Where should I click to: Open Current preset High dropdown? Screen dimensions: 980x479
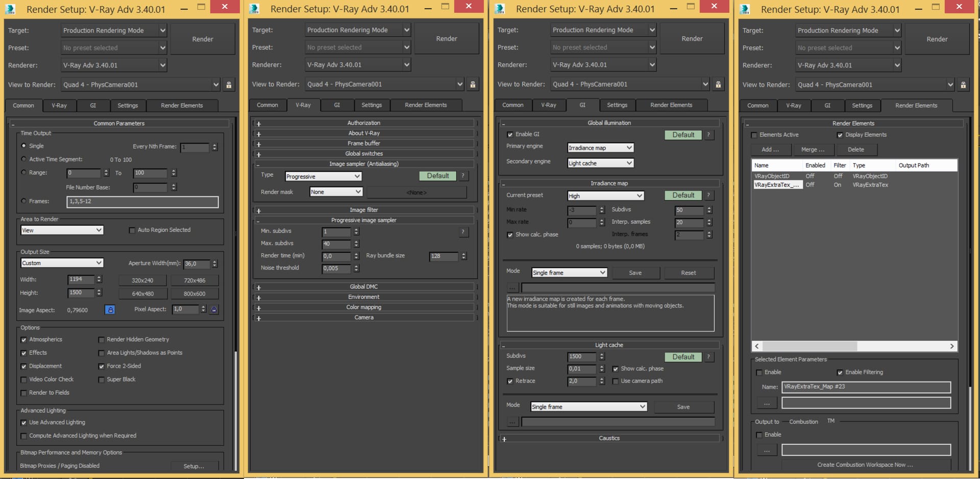coord(606,196)
